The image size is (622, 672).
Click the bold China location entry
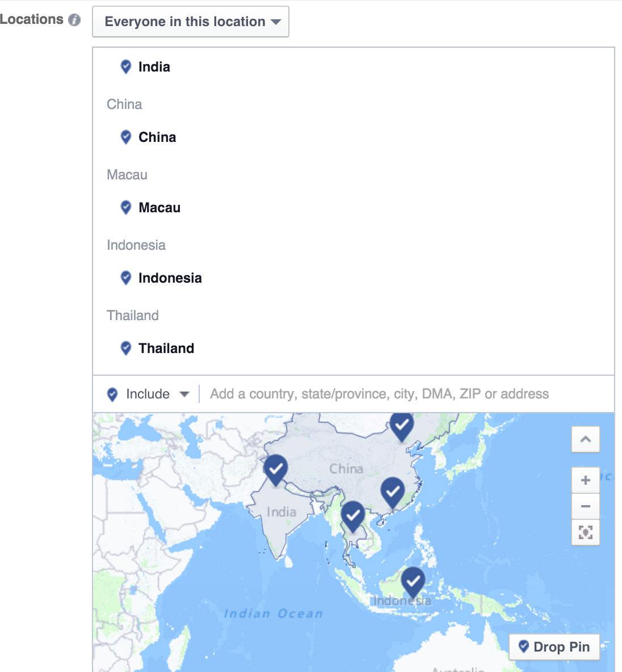click(x=157, y=137)
